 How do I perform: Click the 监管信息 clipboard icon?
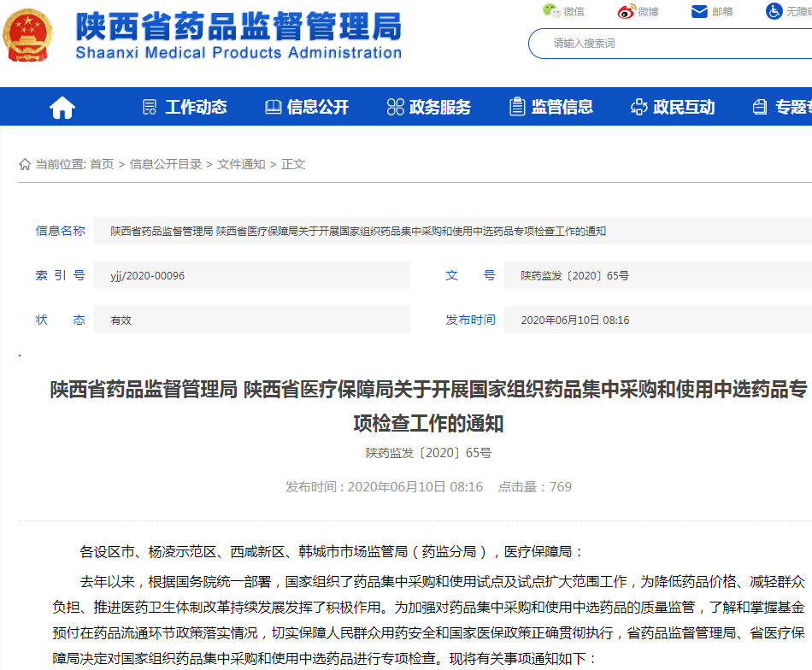point(517,107)
